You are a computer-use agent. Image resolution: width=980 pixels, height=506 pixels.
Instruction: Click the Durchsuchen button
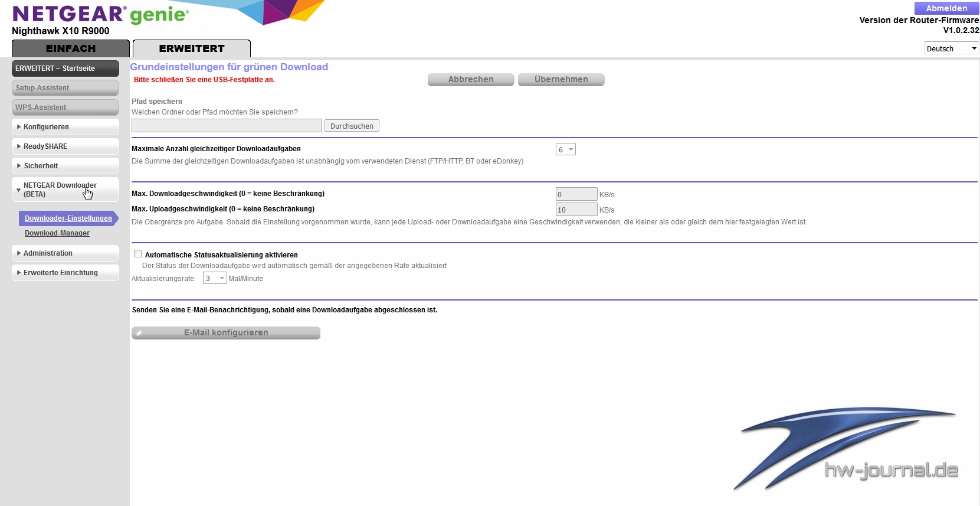[x=352, y=126]
